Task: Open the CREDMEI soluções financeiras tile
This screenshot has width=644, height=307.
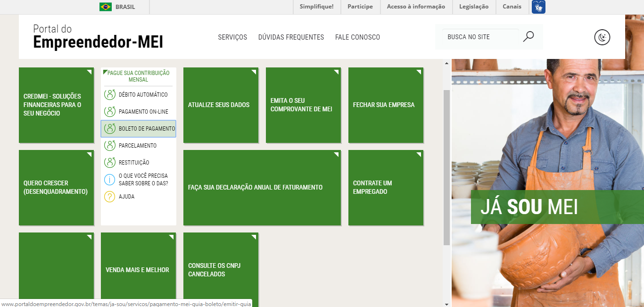Action: 56,105
